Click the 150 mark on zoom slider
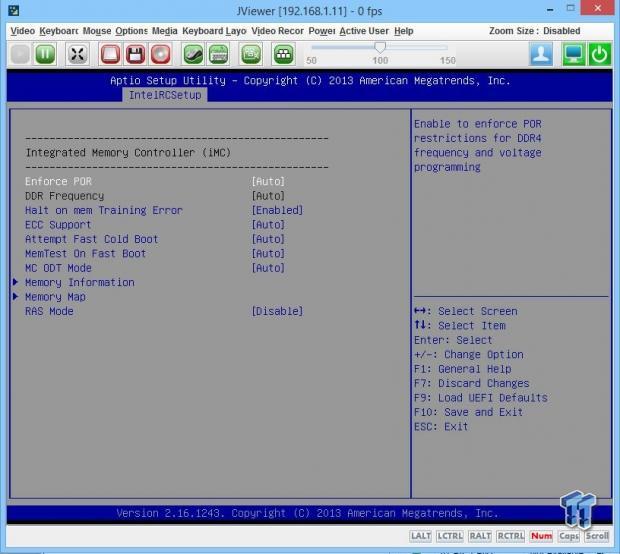620x554 pixels. click(448, 61)
